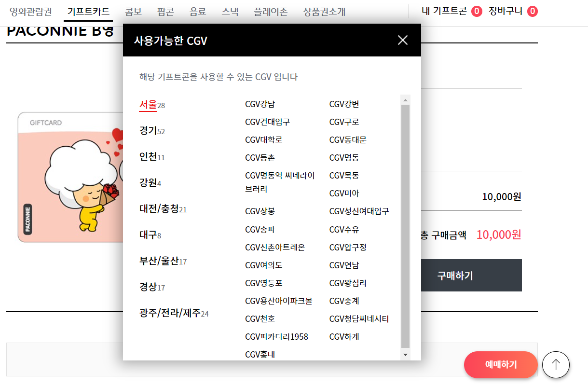Click CGV건대입구 in the theater list
This screenshot has height=387, width=588.
267,122
